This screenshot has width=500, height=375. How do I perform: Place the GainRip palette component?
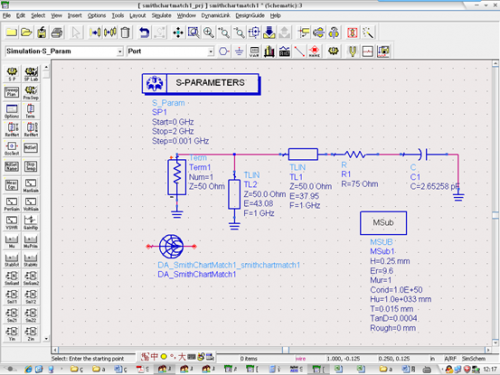coord(31,222)
